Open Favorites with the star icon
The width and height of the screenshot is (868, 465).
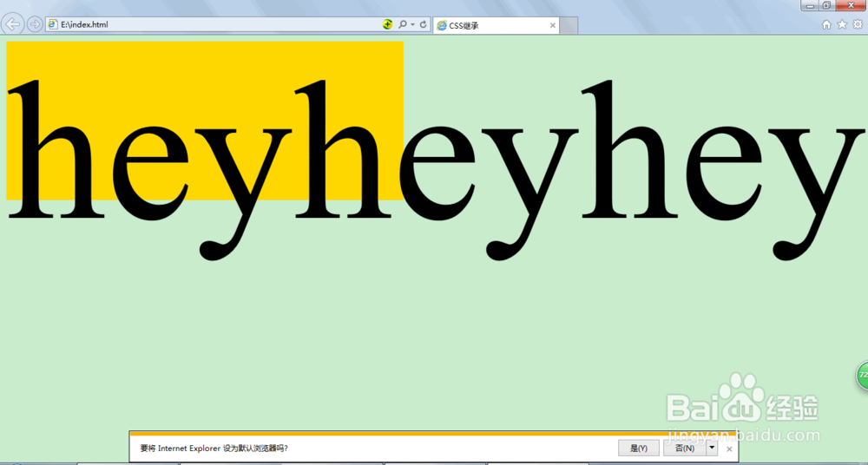click(x=842, y=24)
